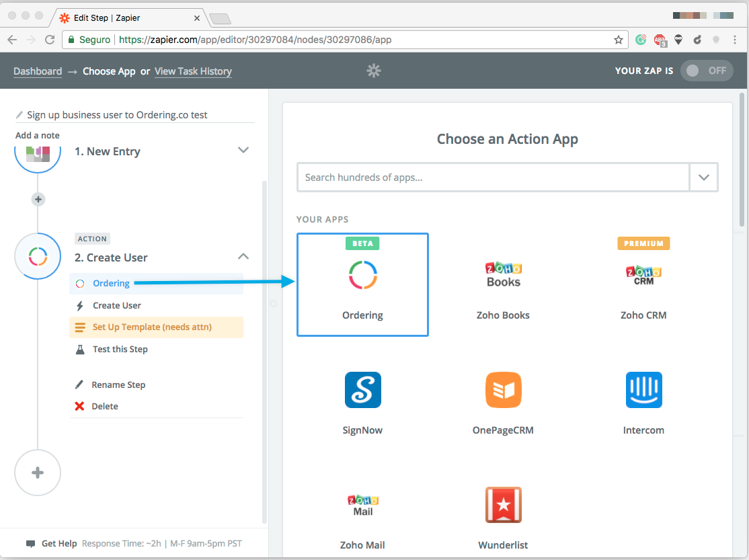The height and width of the screenshot is (560, 749).
Task: Open the Ordering sub-step in sidebar
Action: 156,283
